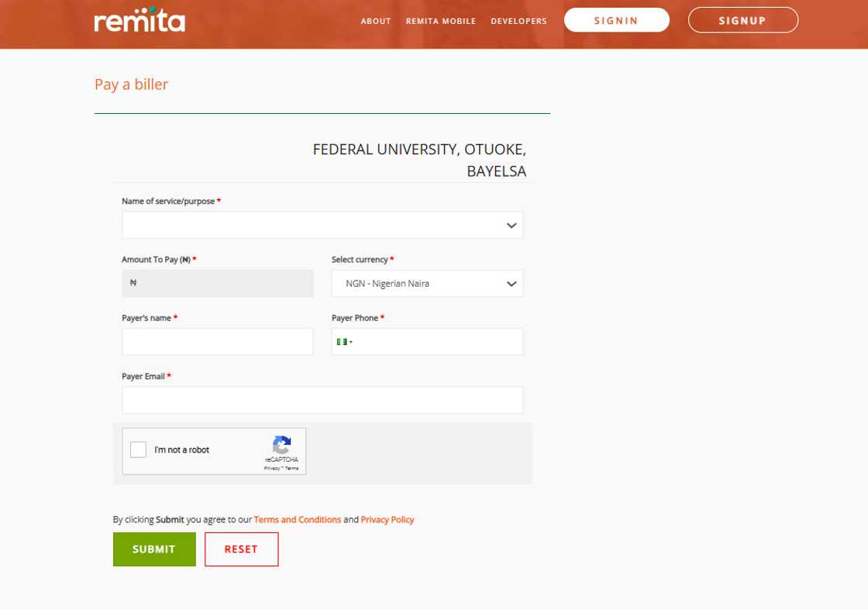Open the Developers menu link

tap(518, 21)
